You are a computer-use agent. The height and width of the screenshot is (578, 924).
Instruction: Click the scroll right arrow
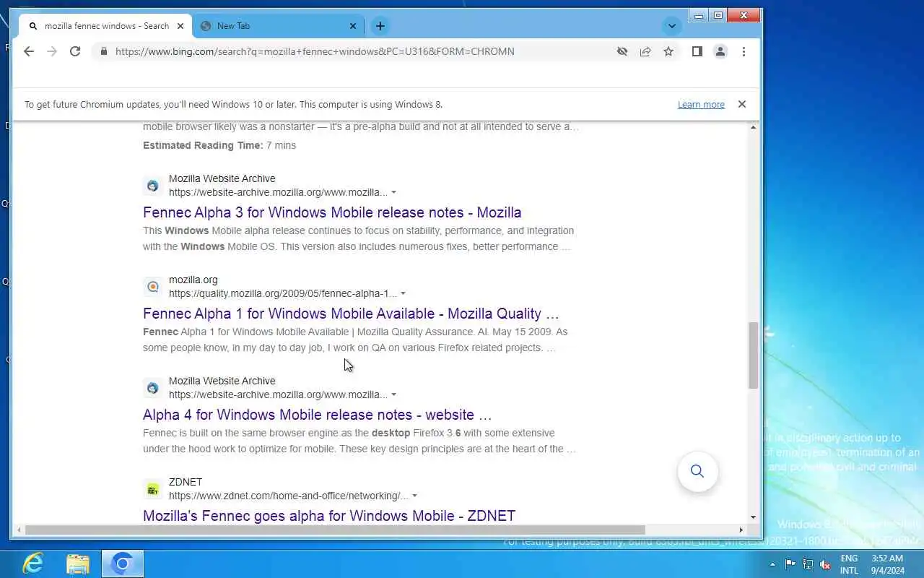[741, 530]
